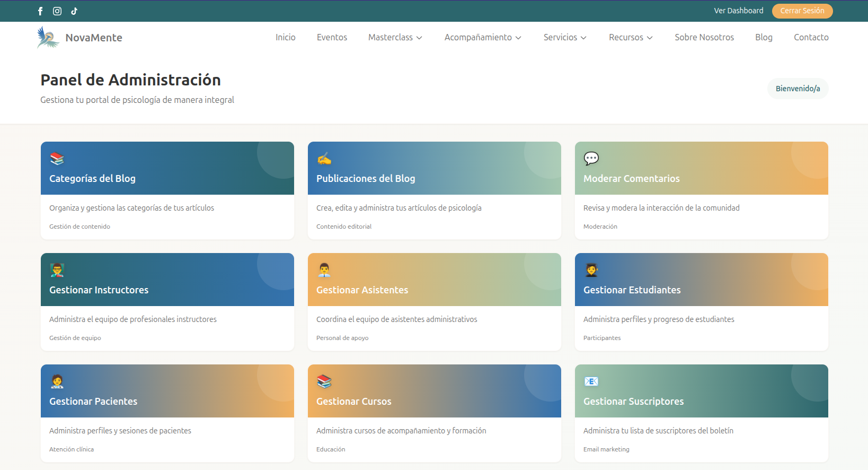Click the email icon on Gestionar Suscriptores
The width and height of the screenshot is (868, 470).
pyautogui.click(x=591, y=381)
